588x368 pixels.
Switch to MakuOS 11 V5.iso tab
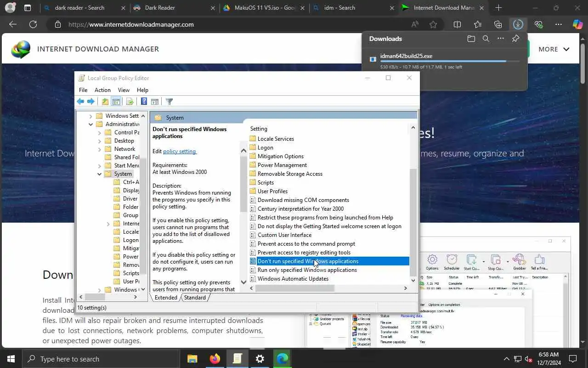pyautogui.click(x=264, y=8)
